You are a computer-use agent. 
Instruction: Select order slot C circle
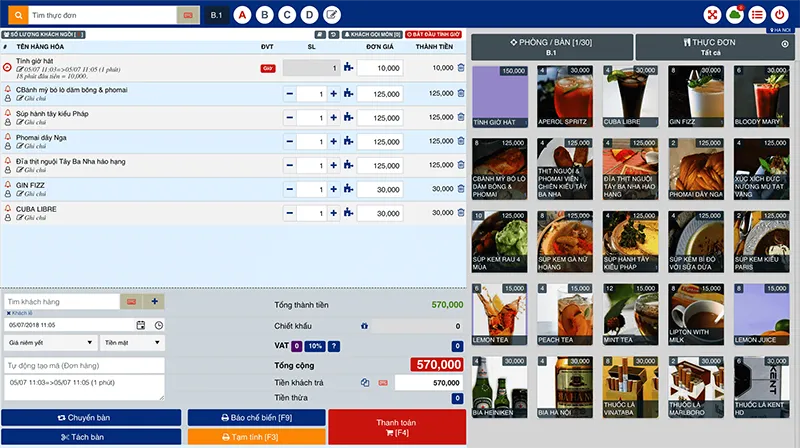(x=287, y=15)
